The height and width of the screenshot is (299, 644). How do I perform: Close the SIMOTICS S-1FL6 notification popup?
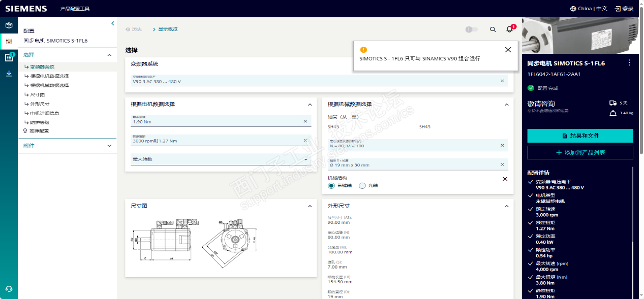(x=508, y=50)
